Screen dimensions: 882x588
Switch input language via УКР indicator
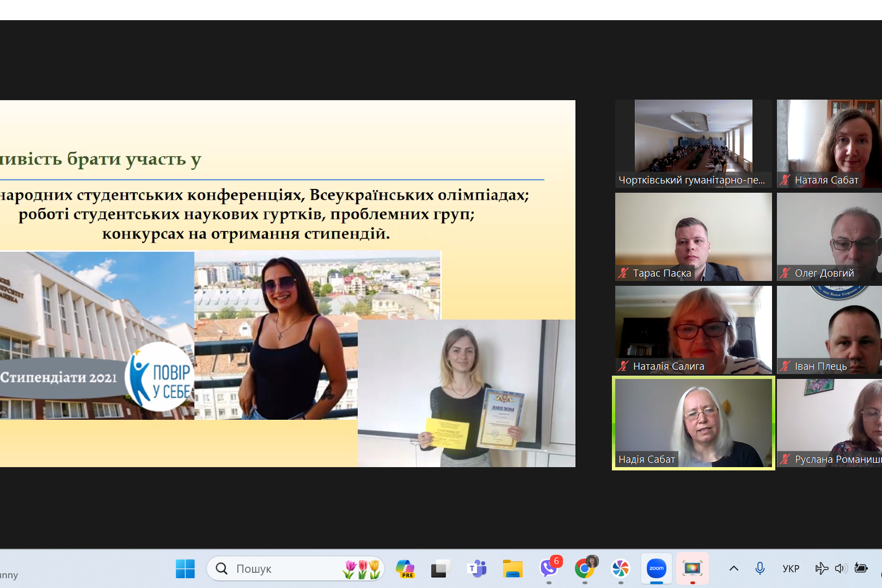pos(791,569)
